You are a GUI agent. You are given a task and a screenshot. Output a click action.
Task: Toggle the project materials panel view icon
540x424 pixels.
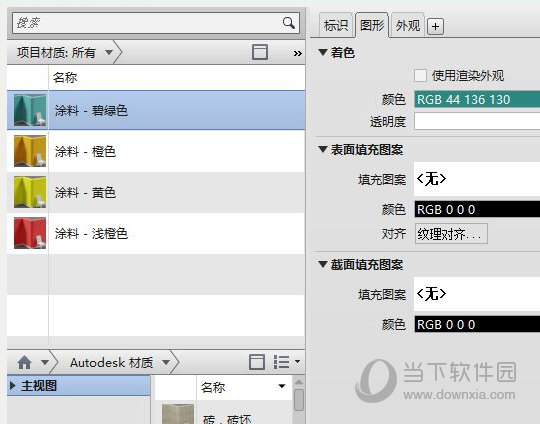coord(260,52)
